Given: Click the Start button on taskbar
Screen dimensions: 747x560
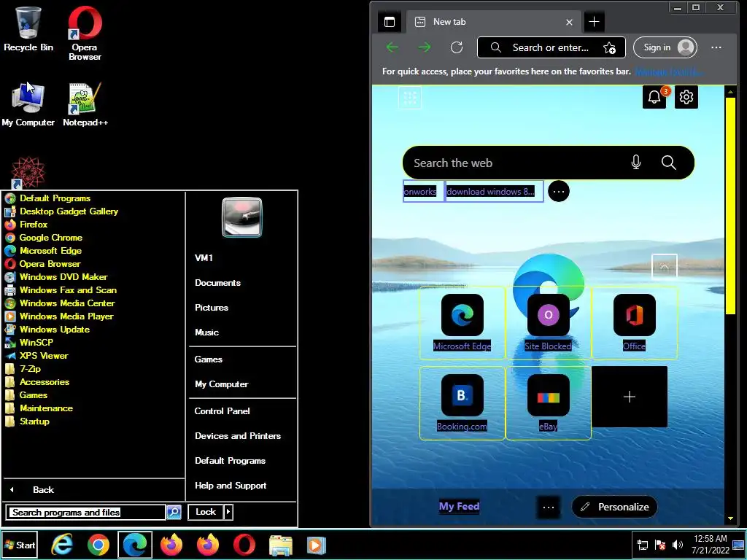Looking at the screenshot, I should [x=20, y=545].
